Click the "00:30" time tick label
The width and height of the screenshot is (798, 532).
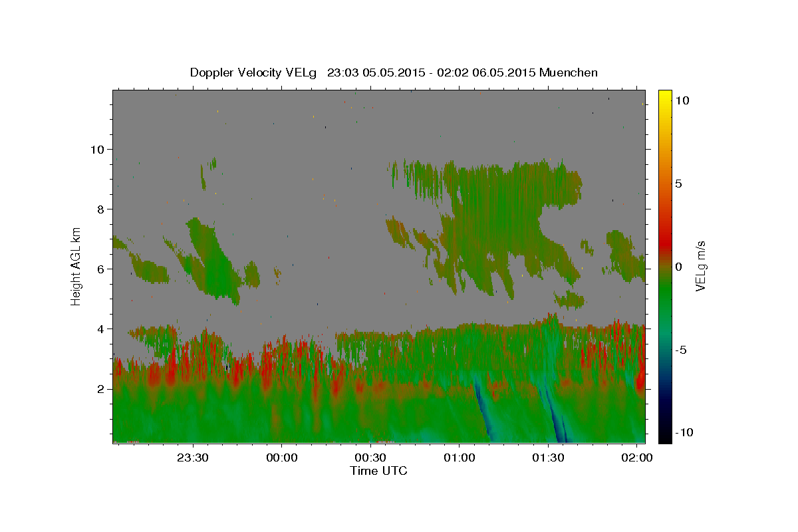pyautogui.click(x=370, y=458)
